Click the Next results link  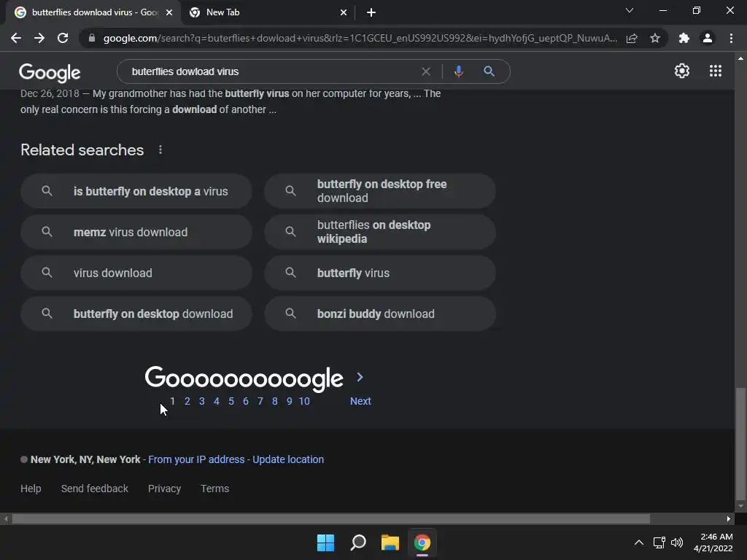(x=360, y=402)
